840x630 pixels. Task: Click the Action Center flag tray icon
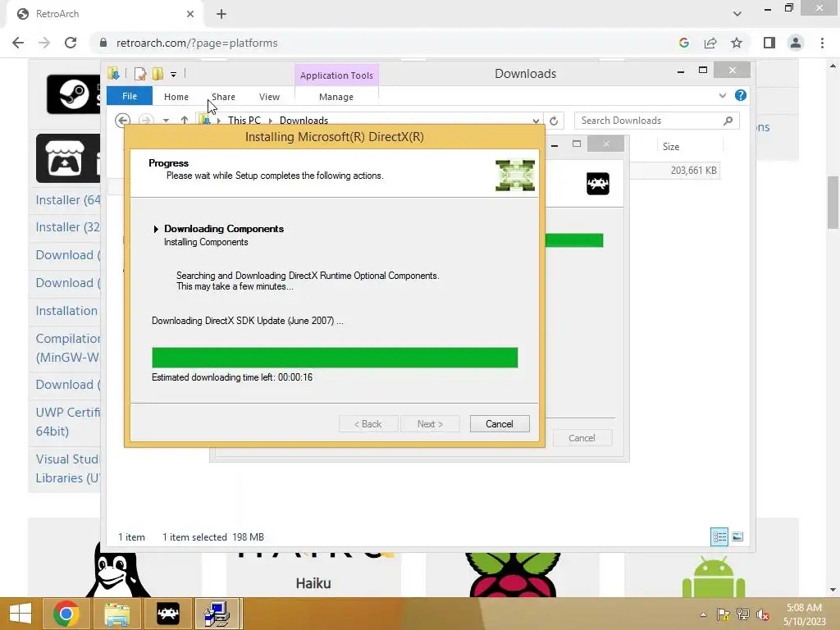(724, 615)
